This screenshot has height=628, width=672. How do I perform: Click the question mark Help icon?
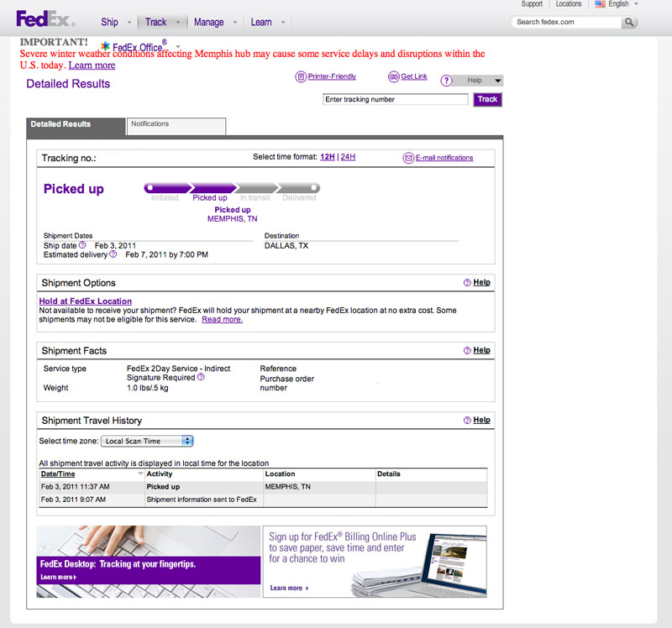pos(446,81)
